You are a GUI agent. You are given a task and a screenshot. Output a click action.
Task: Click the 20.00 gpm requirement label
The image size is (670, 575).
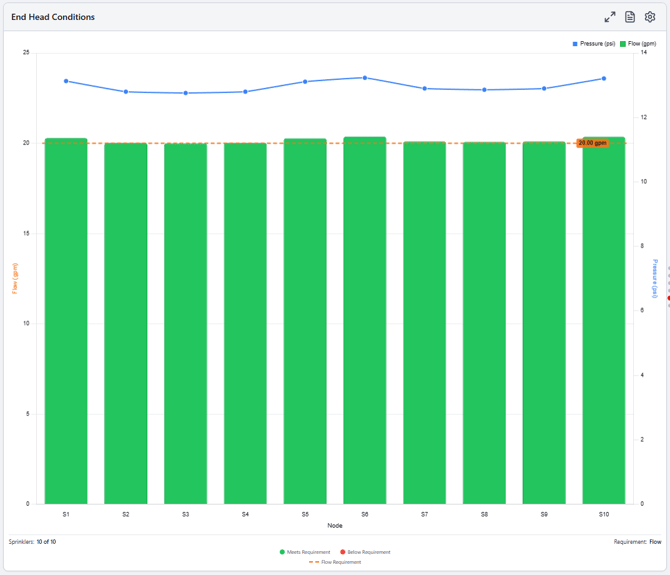[x=592, y=143]
